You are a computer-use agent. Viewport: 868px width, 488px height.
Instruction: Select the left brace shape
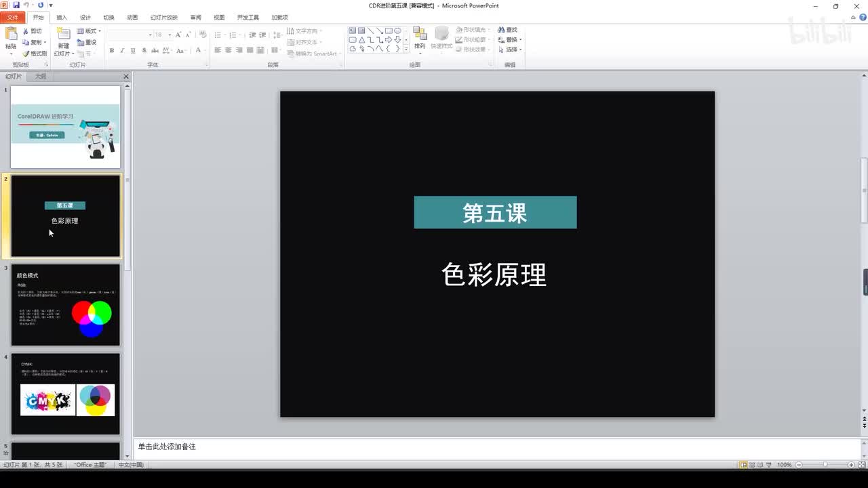pyautogui.click(x=389, y=48)
